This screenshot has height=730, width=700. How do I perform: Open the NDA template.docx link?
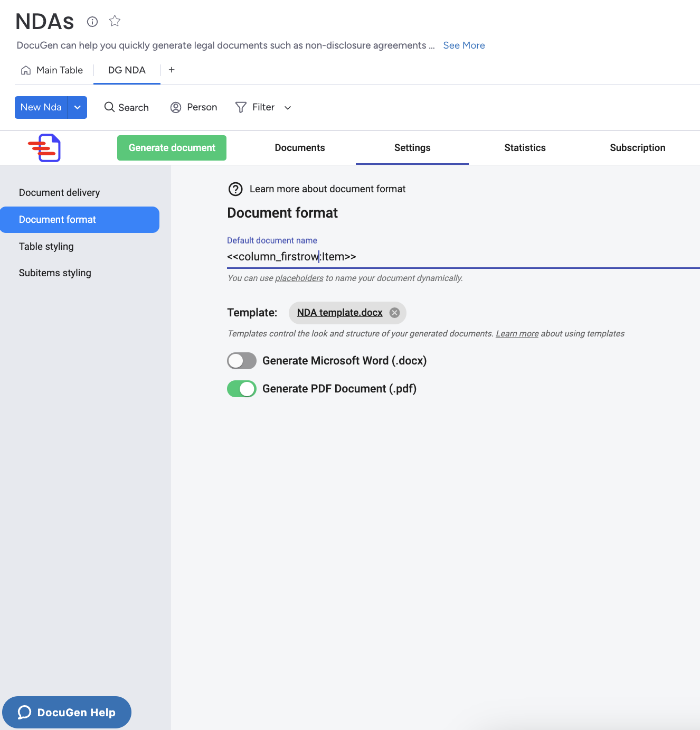click(339, 313)
